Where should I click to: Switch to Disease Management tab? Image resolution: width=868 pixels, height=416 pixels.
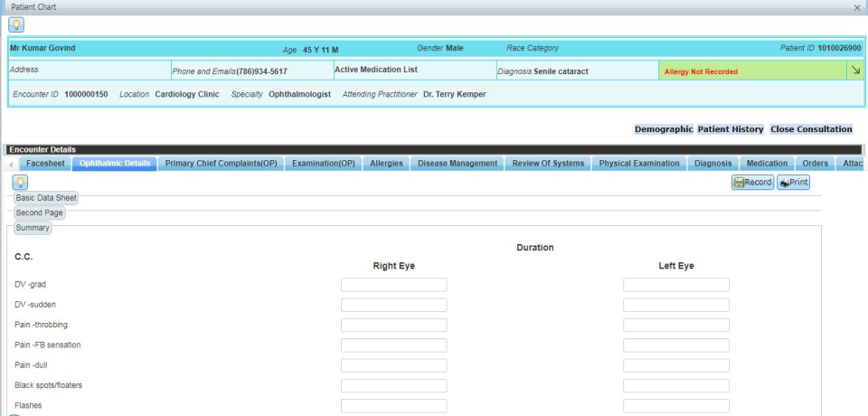tap(458, 164)
